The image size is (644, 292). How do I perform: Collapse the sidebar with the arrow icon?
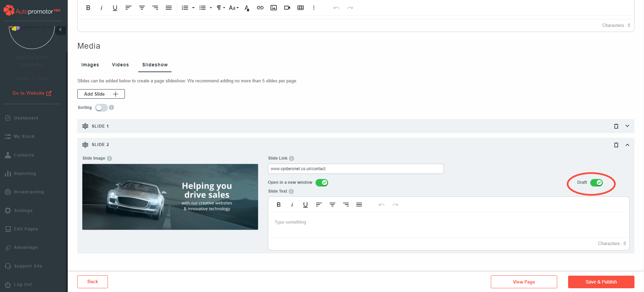point(61,30)
